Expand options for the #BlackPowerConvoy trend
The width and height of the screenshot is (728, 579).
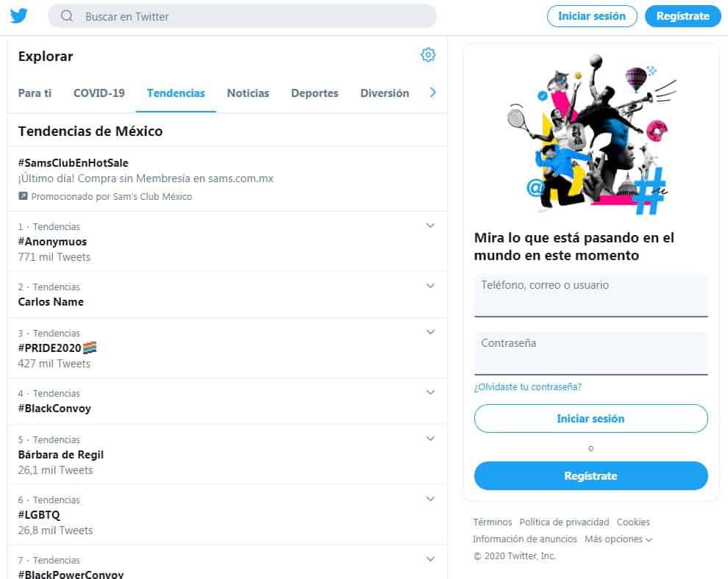coord(430,559)
